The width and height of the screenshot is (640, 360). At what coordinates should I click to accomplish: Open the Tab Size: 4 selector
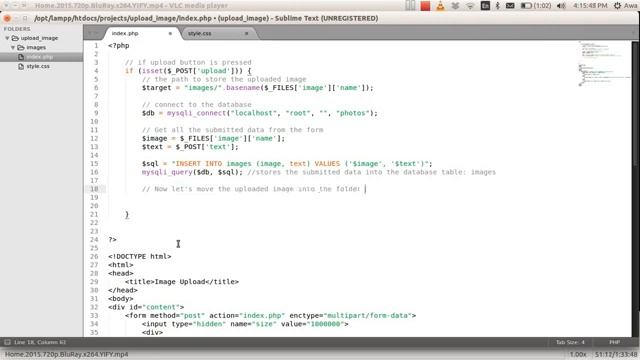(570, 342)
